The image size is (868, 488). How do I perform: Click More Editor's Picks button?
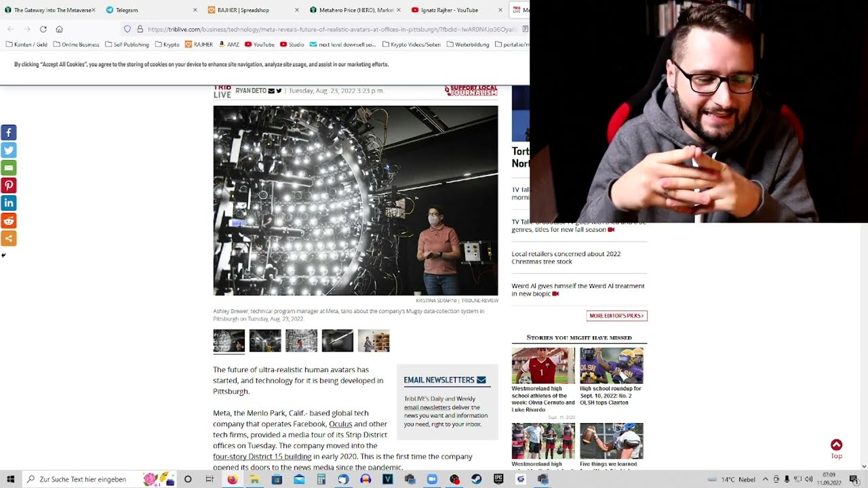[x=616, y=316]
